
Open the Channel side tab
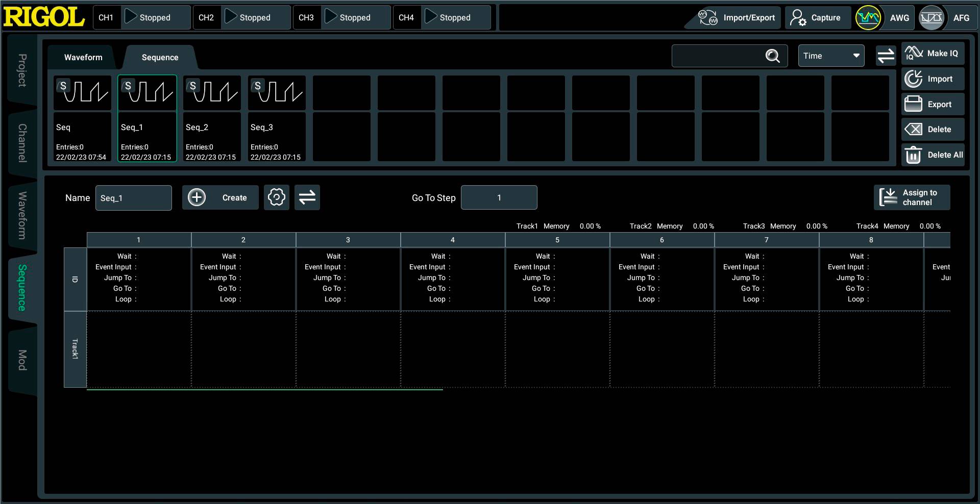coord(22,143)
